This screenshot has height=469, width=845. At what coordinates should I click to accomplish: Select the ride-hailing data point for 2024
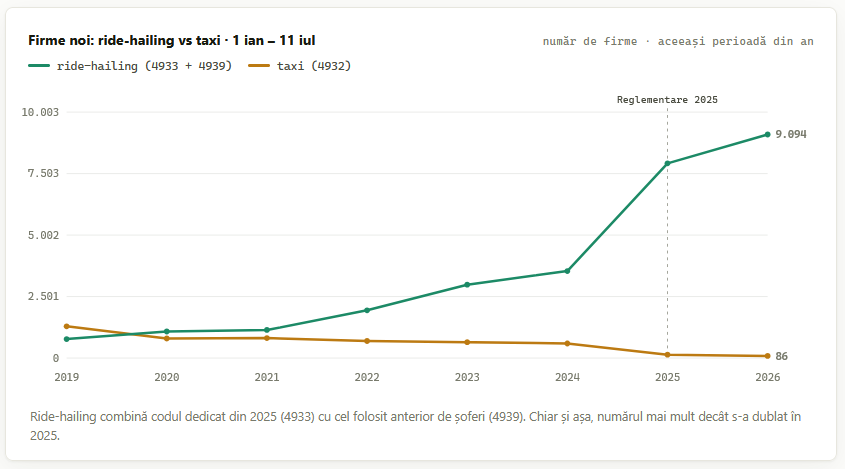pos(567,271)
